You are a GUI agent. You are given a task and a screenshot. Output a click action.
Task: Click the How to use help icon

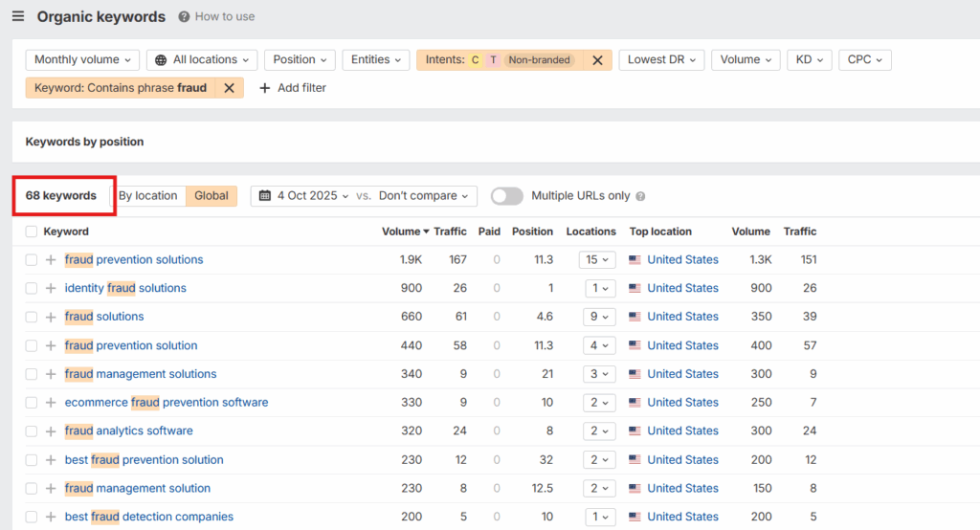pyautogui.click(x=185, y=16)
